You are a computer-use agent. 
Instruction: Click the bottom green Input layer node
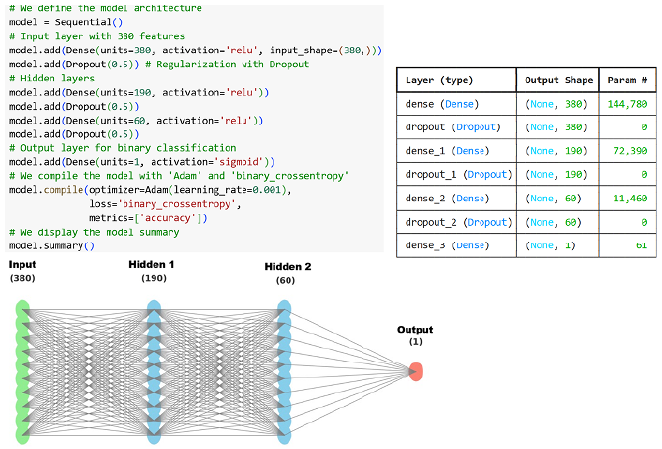pos(24,434)
